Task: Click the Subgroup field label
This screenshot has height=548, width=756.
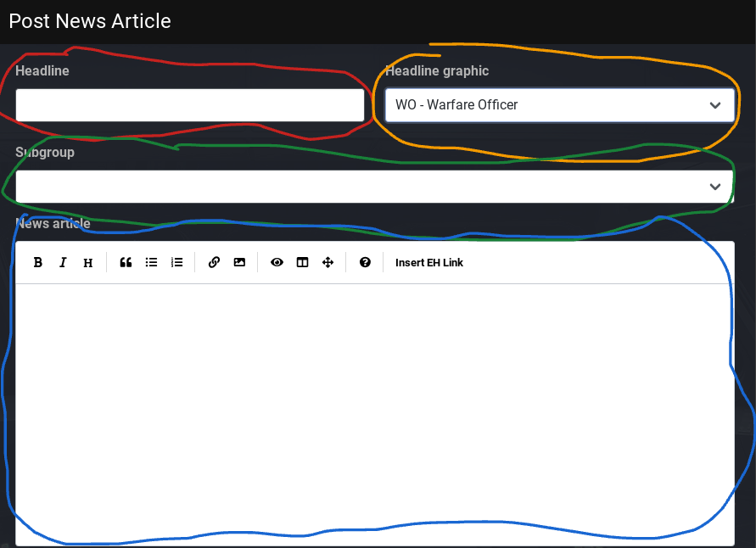Action: 45,153
